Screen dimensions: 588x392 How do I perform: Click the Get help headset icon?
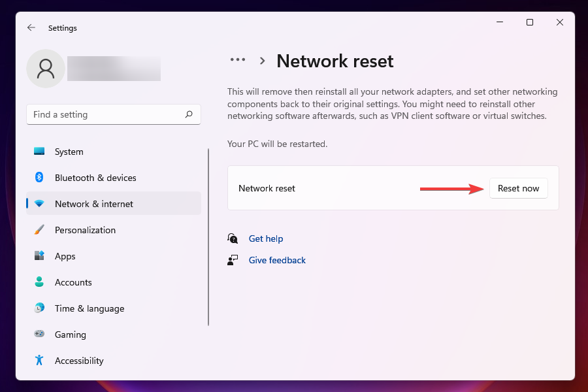[233, 238]
